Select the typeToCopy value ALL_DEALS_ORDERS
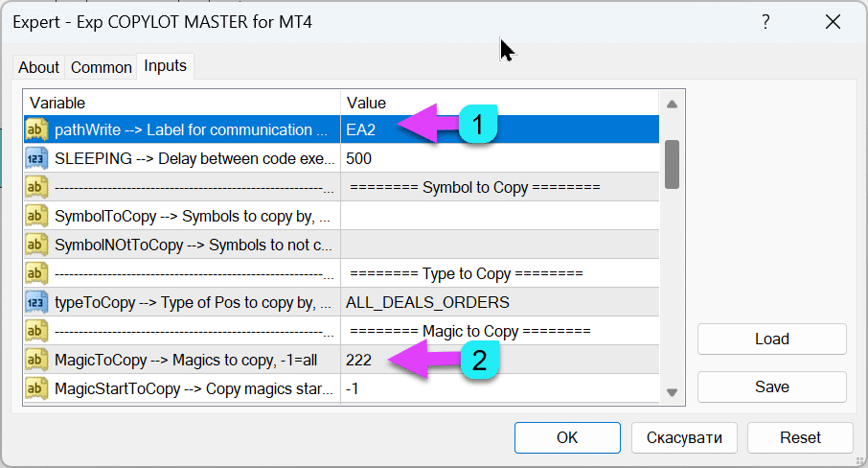 pos(427,302)
